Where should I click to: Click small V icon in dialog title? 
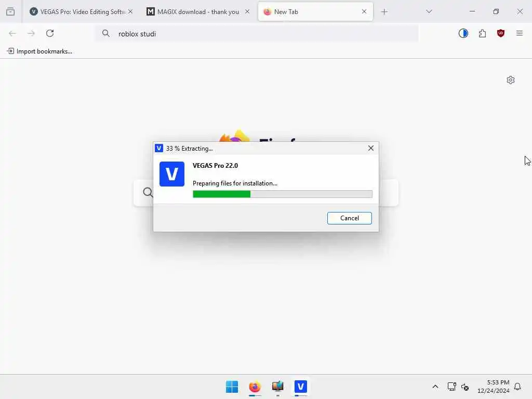(x=159, y=148)
